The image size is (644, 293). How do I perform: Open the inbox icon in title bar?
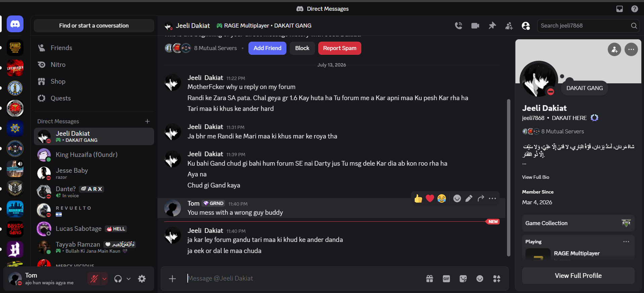click(x=619, y=9)
